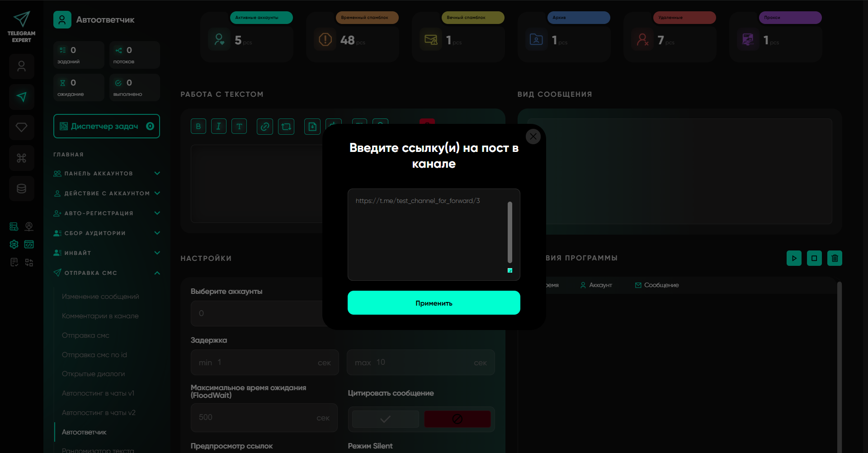Click the Italic formatting icon
This screenshot has height=453, width=868.
[x=219, y=127]
